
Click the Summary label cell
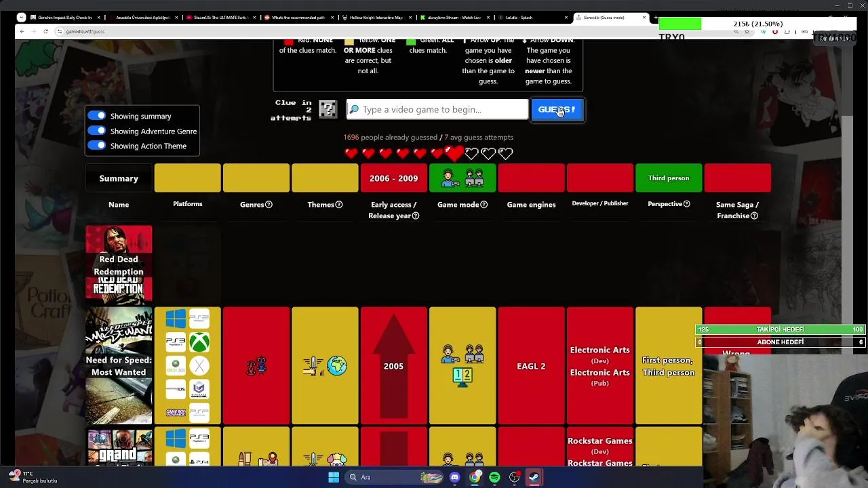coord(119,178)
